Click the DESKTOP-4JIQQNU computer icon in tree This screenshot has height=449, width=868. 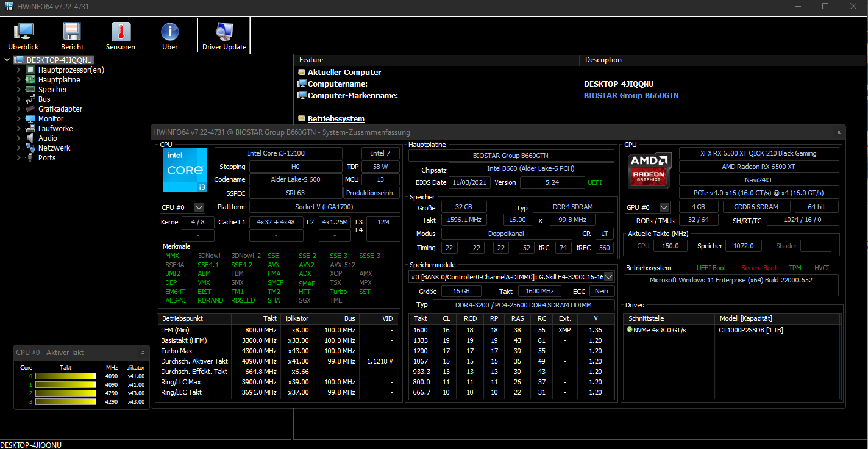[x=18, y=60]
